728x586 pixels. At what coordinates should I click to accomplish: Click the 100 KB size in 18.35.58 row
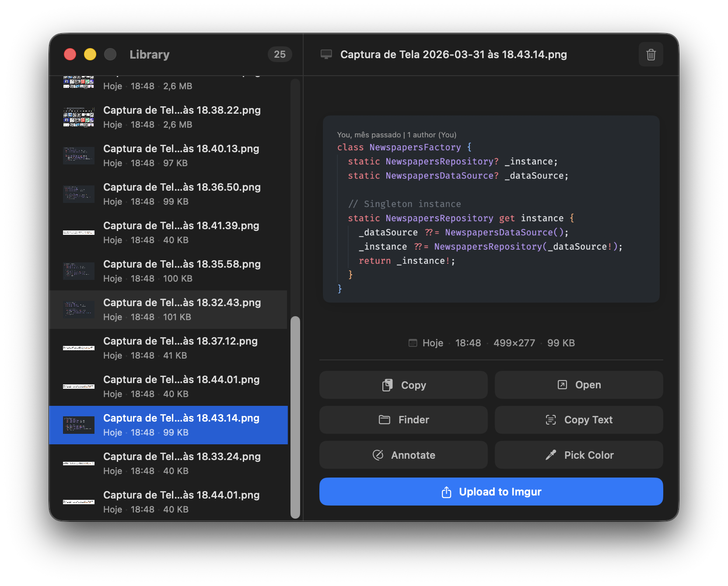click(x=178, y=279)
